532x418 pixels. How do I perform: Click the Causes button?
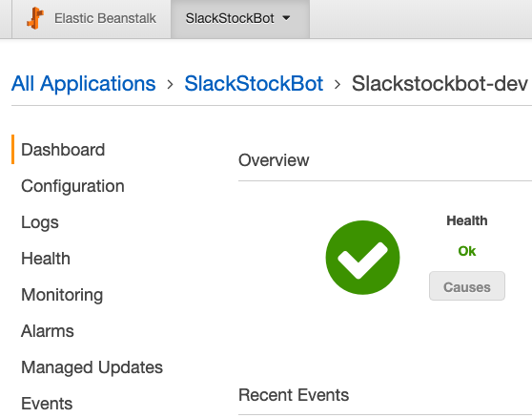click(467, 286)
